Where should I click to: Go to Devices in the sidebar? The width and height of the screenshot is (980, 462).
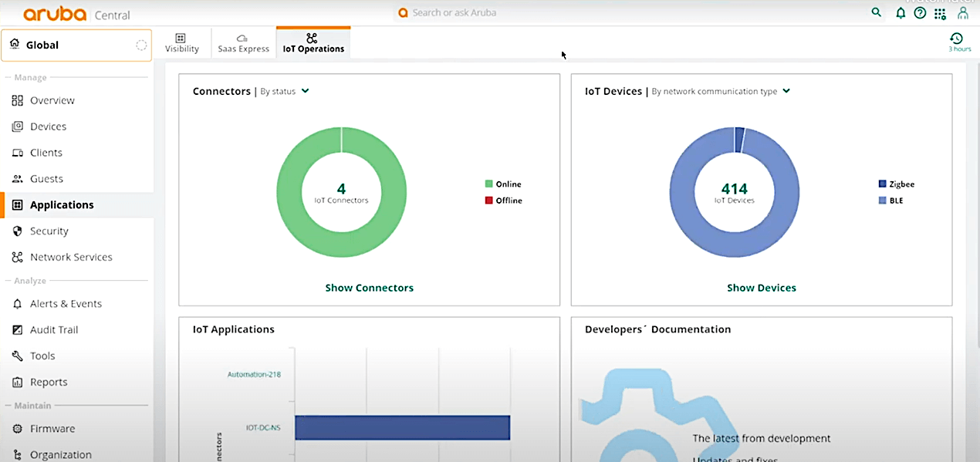48,126
